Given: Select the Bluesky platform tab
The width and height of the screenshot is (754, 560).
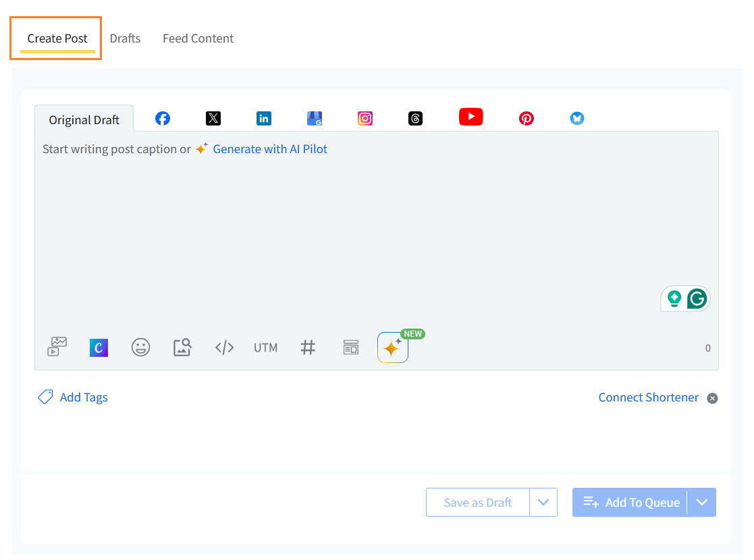Looking at the screenshot, I should point(577,118).
